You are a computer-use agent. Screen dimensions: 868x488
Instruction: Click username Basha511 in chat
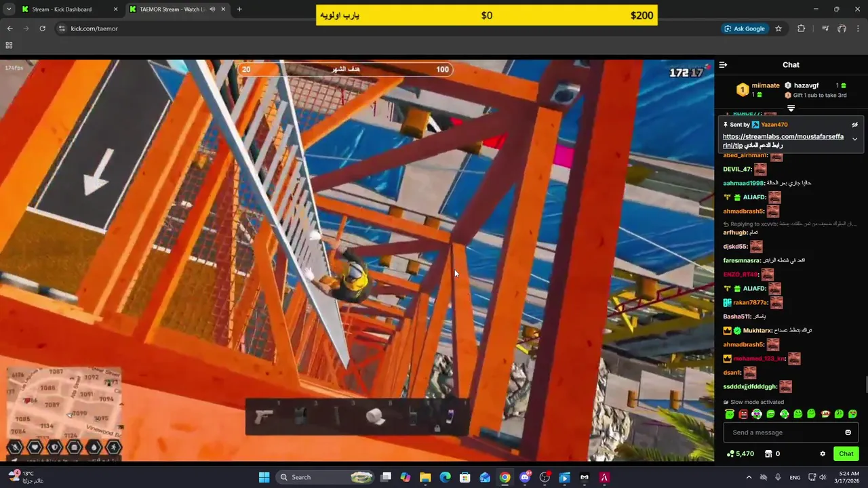pyautogui.click(x=737, y=317)
